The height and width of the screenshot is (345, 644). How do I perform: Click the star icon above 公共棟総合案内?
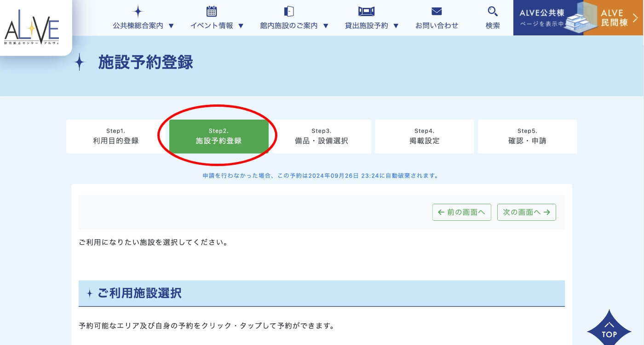coord(138,11)
